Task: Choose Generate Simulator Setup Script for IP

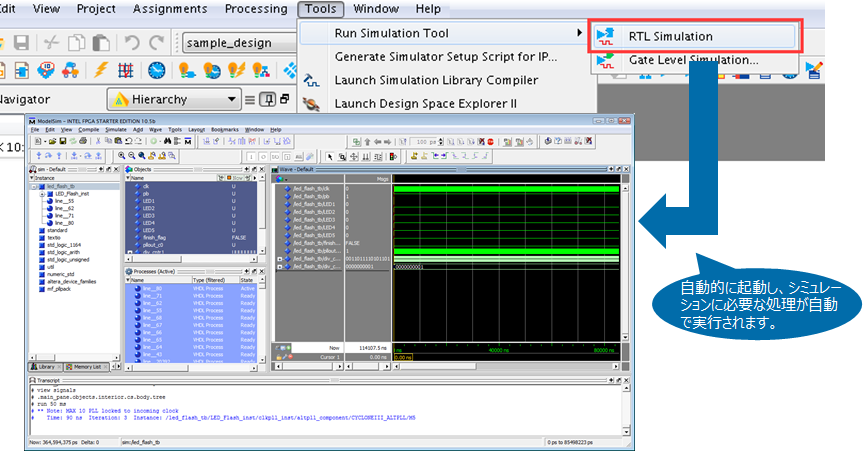Action: coord(446,57)
